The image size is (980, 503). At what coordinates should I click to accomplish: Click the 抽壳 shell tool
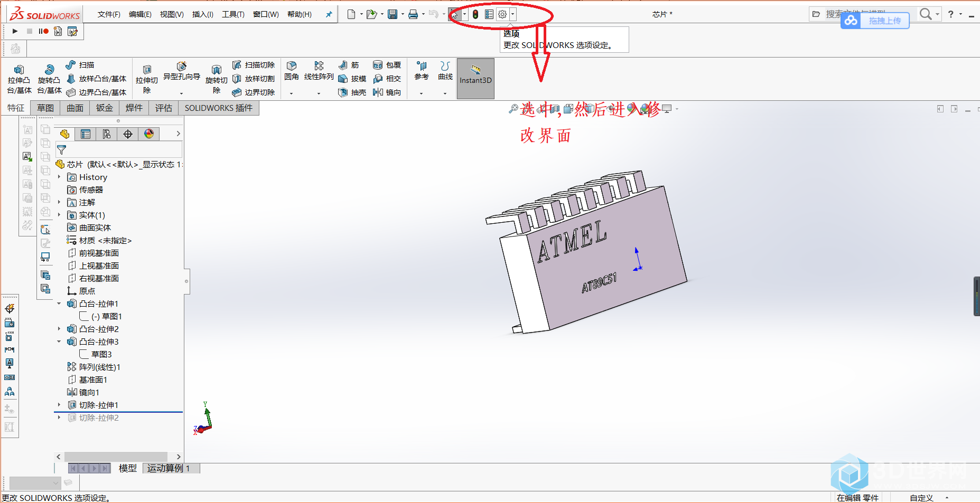(x=352, y=92)
